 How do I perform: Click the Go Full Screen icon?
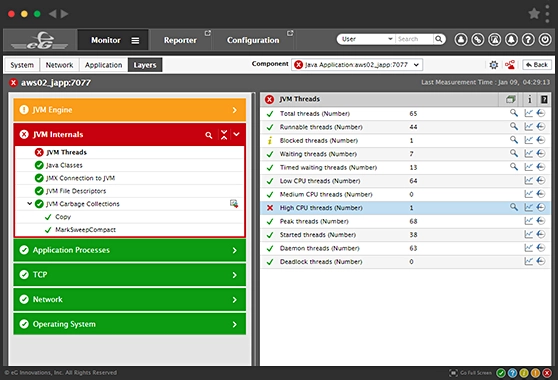[453, 373]
